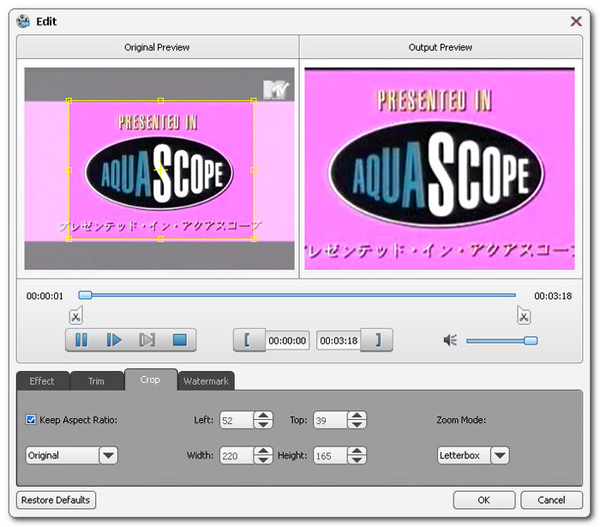The image size is (600, 527).
Task: Decrease the Width crop value
Action: [263, 460]
